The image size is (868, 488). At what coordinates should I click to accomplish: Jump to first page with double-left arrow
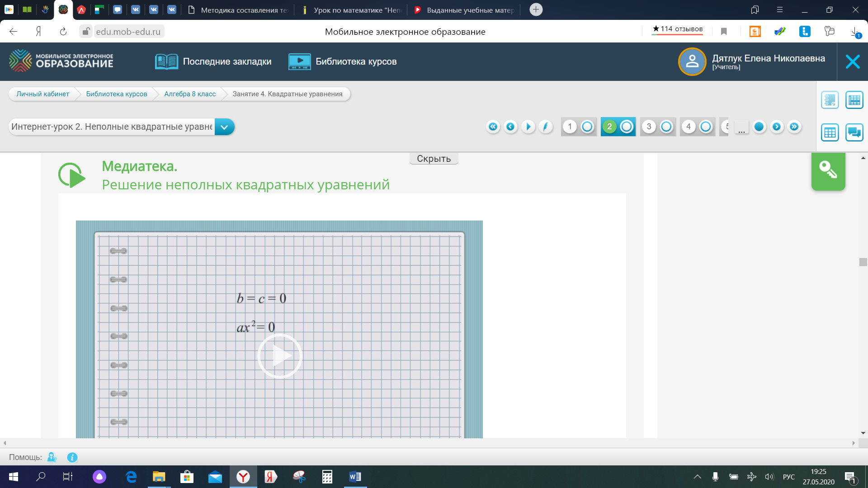coord(493,127)
